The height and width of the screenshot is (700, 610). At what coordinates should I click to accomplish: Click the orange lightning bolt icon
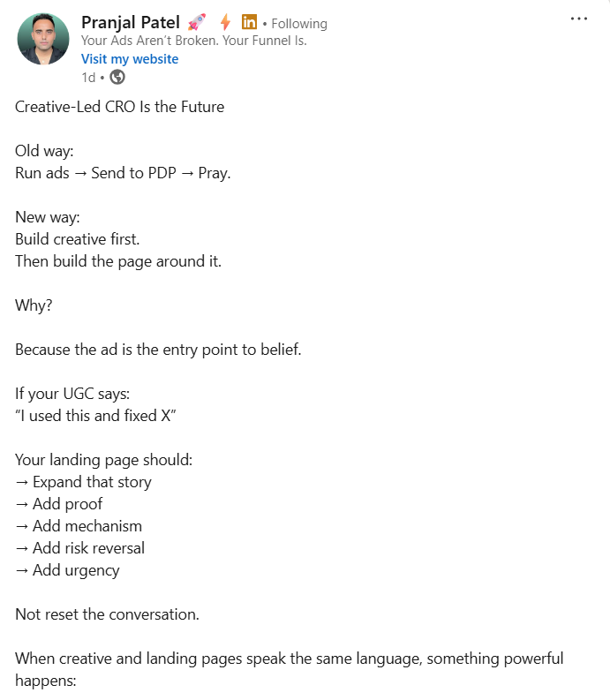[x=225, y=23]
